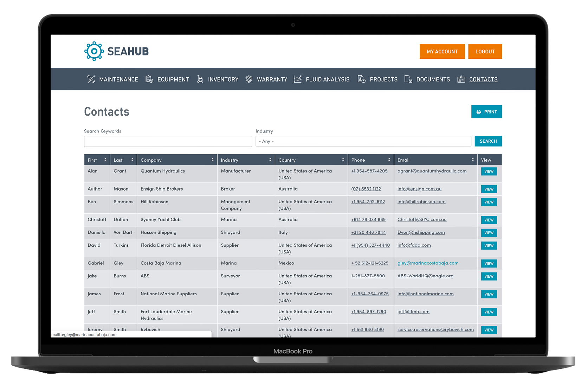588x386 pixels.
Task: Open the Fluid Analysis section
Action: 328,79
